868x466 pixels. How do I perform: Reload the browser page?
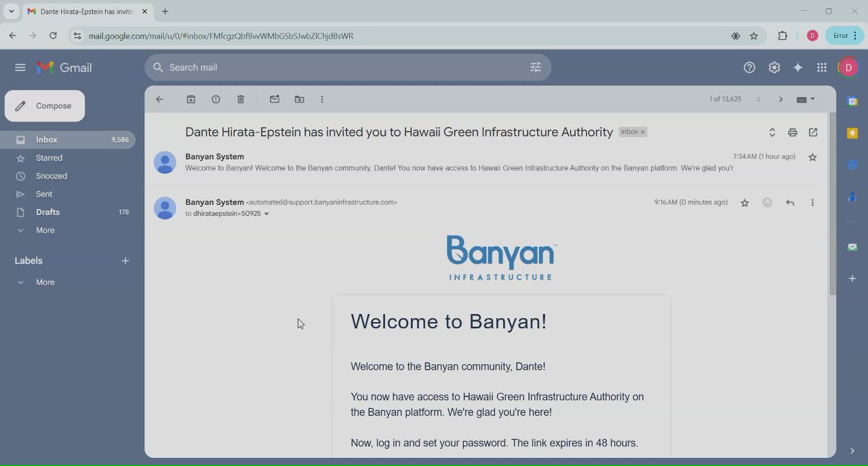pos(53,35)
